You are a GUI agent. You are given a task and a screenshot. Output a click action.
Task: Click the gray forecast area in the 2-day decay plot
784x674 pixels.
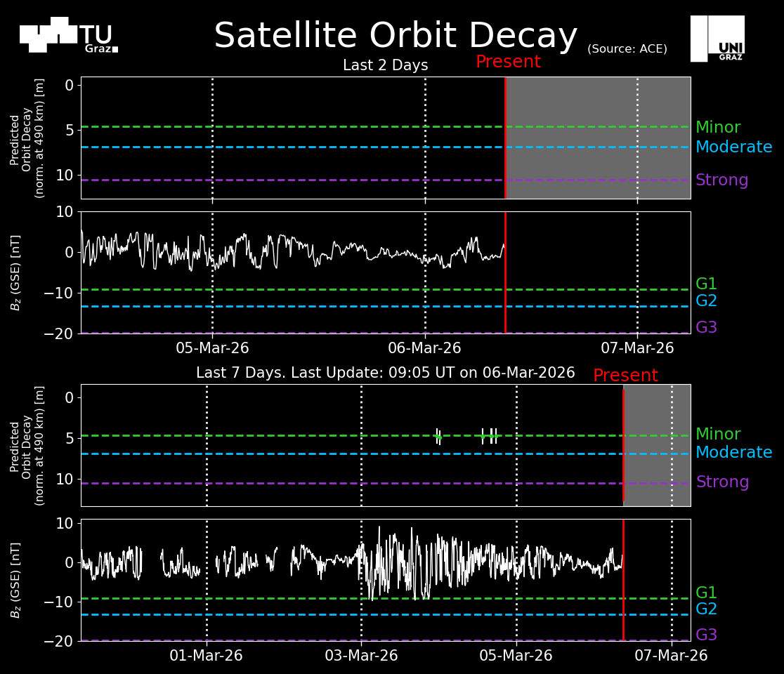point(597,138)
